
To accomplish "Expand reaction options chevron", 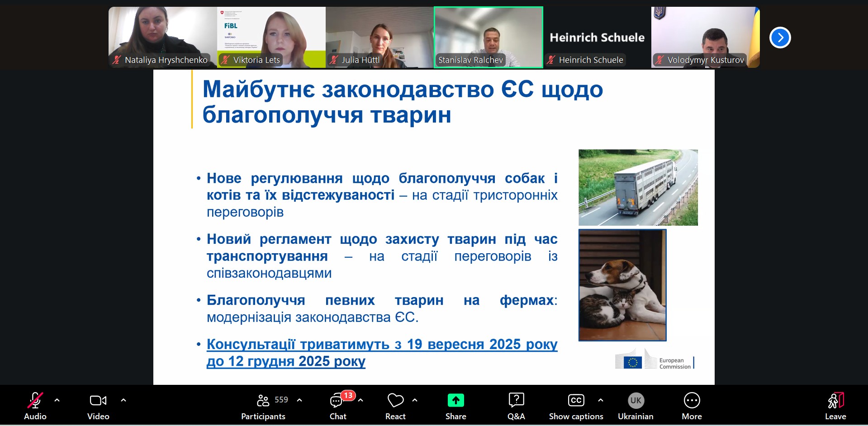I will coord(415,400).
